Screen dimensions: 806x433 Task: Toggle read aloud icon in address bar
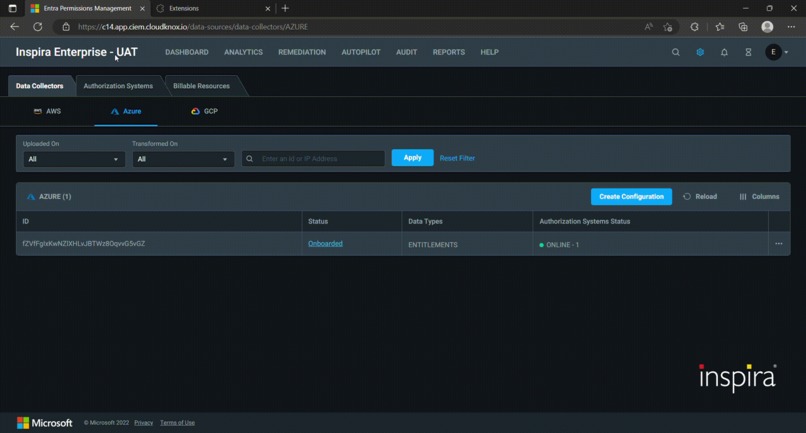click(648, 27)
